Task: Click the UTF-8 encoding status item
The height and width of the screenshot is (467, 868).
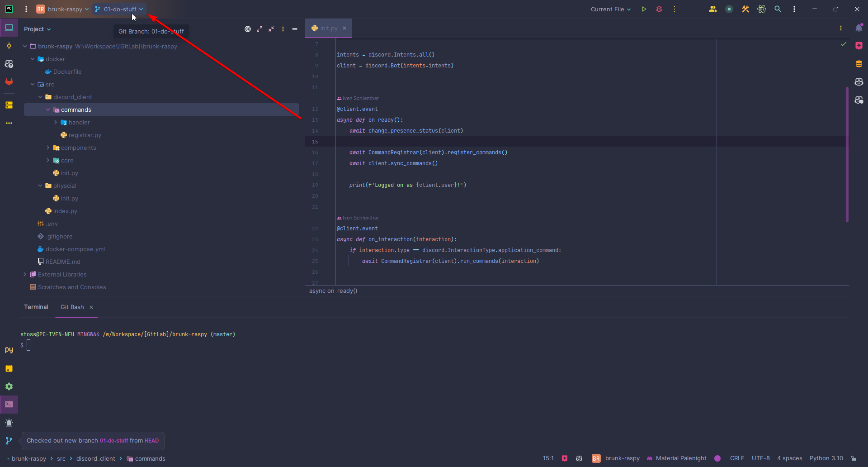Action: coord(760,458)
